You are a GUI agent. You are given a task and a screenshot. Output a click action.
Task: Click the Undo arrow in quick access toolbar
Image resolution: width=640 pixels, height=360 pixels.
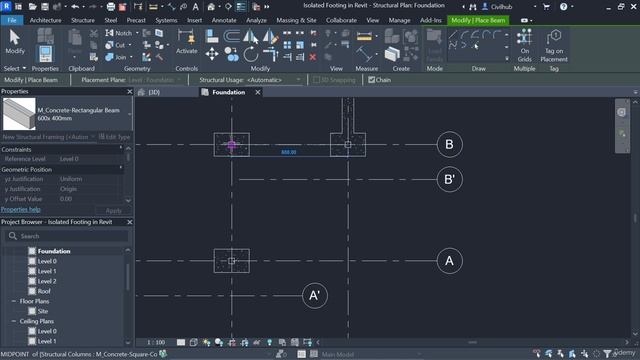coord(75,7)
